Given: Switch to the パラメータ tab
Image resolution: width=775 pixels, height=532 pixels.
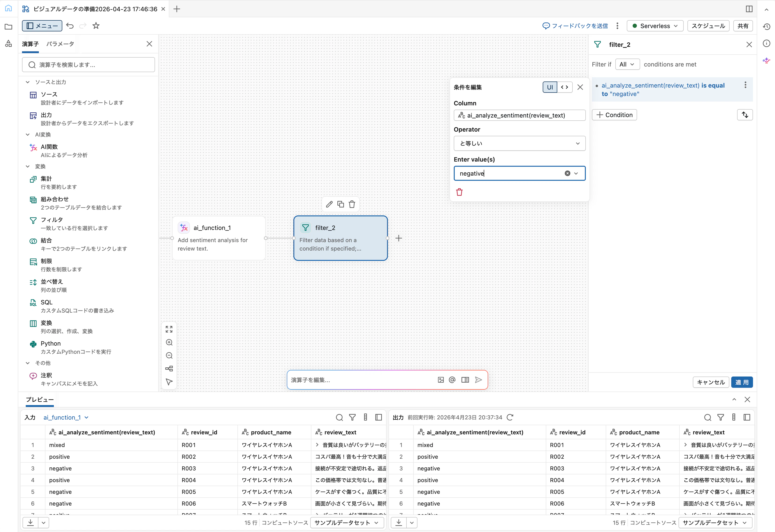Looking at the screenshot, I should 60,44.
